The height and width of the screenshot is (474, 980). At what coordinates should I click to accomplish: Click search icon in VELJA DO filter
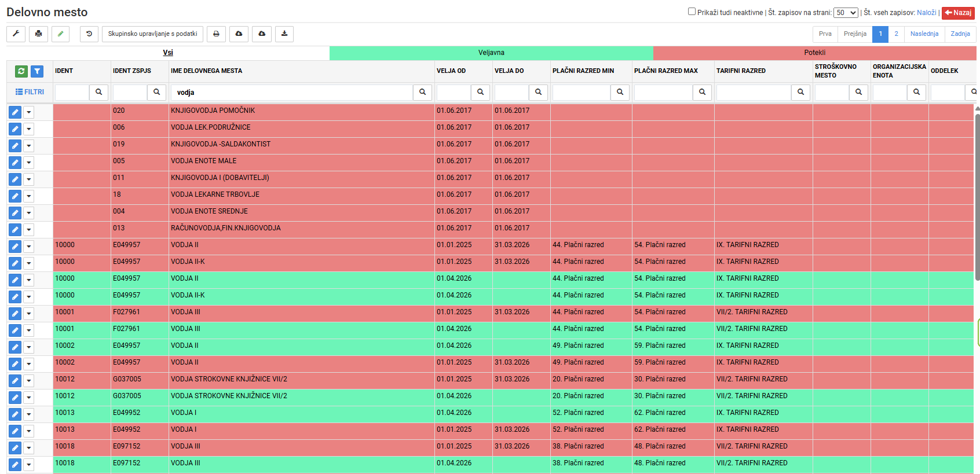(539, 92)
